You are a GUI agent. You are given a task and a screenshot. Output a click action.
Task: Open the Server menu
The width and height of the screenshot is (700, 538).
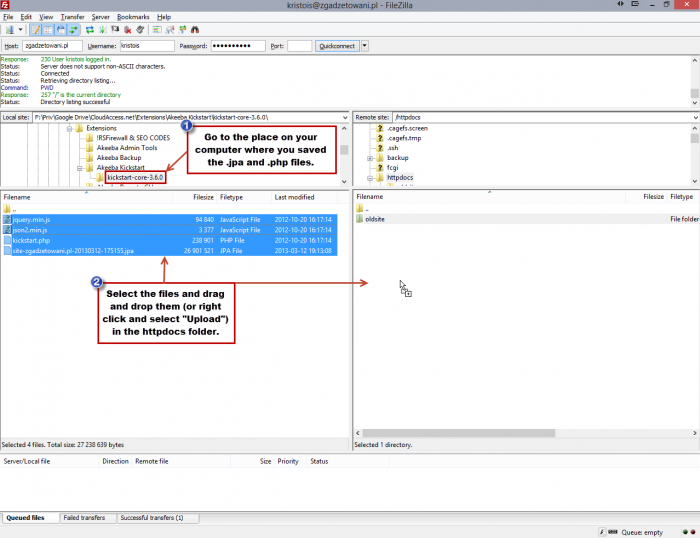(100, 17)
